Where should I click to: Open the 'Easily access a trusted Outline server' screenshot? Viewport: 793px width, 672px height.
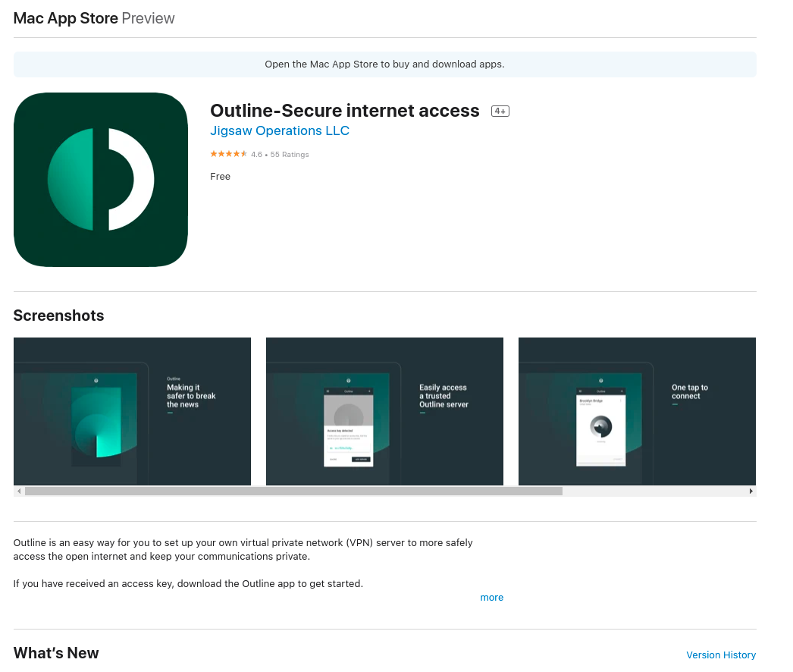pos(384,411)
